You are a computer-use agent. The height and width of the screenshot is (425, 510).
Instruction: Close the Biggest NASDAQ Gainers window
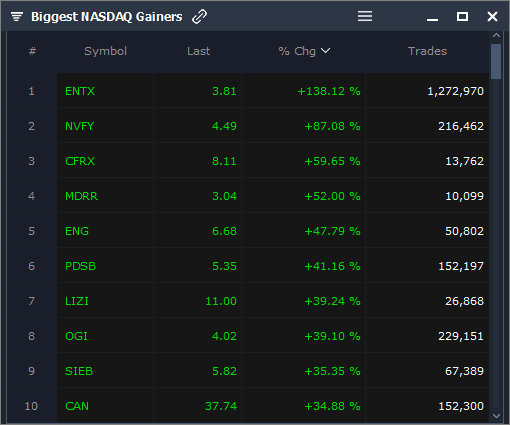[x=492, y=16]
